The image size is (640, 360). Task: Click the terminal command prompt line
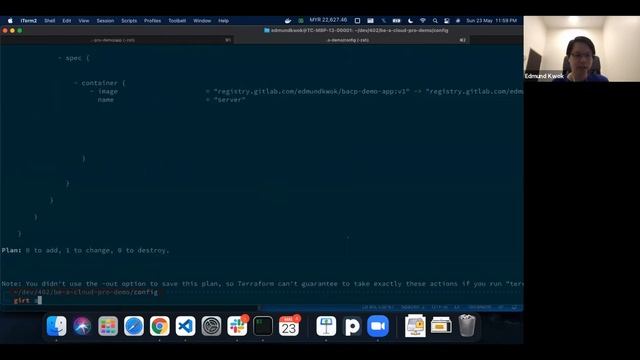tap(261, 300)
